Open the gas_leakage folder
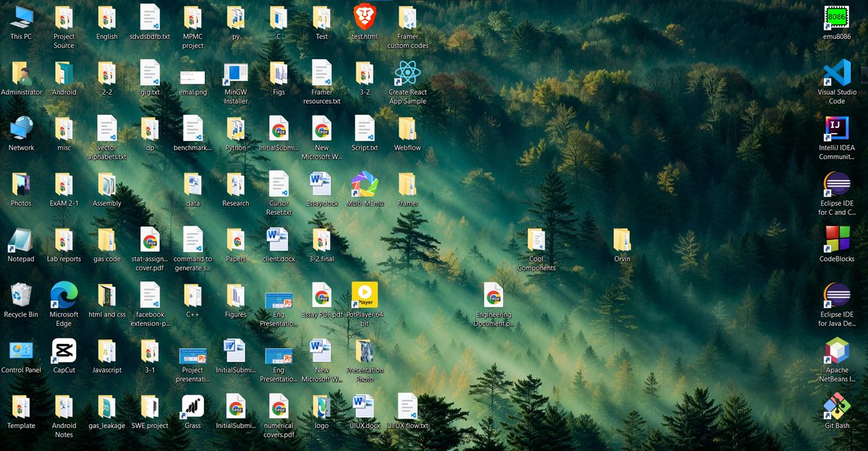Image resolution: width=868 pixels, height=451 pixels. (x=107, y=411)
